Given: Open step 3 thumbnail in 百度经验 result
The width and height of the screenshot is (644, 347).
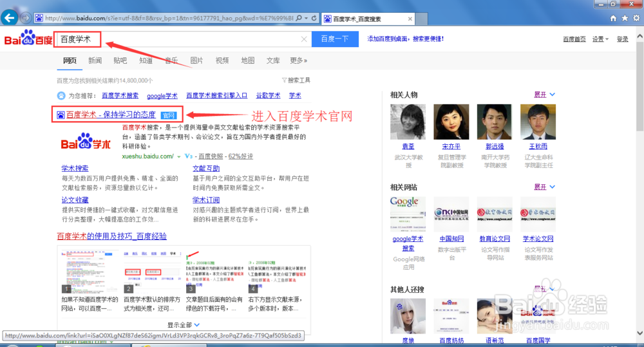Looking at the screenshot, I should coord(214,272).
